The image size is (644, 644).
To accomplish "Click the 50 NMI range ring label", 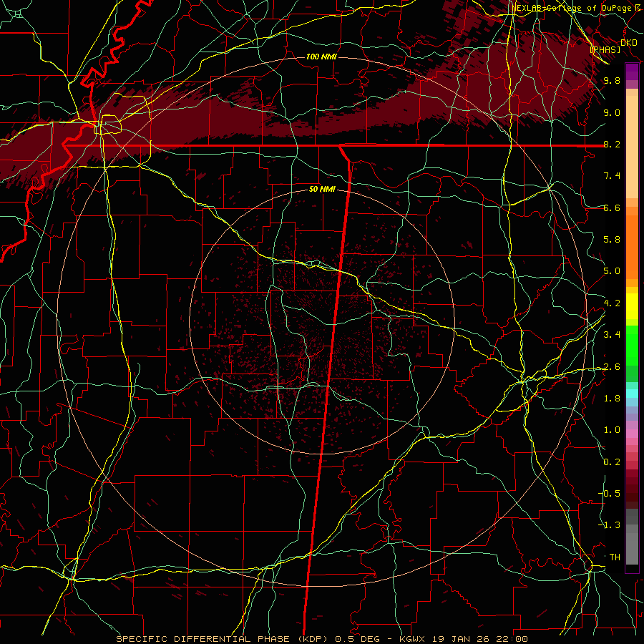I will 323,190.
